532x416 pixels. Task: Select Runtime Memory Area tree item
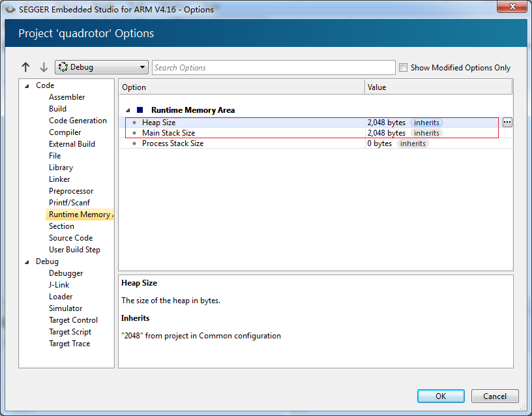(x=80, y=215)
